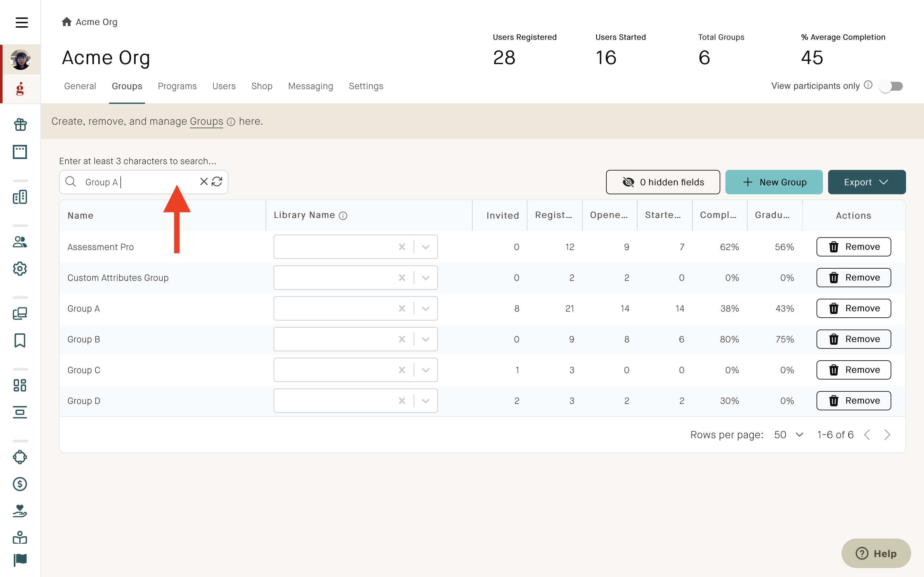
Task: Click the flag icon in sidebar
Action: [20, 560]
